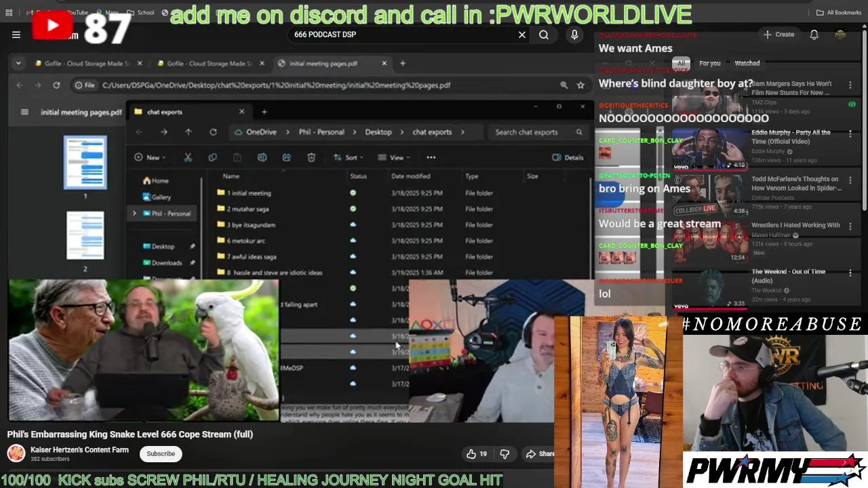Click the Search chat exports box
Image resolution: width=868 pixels, height=488 pixels.
tap(538, 132)
